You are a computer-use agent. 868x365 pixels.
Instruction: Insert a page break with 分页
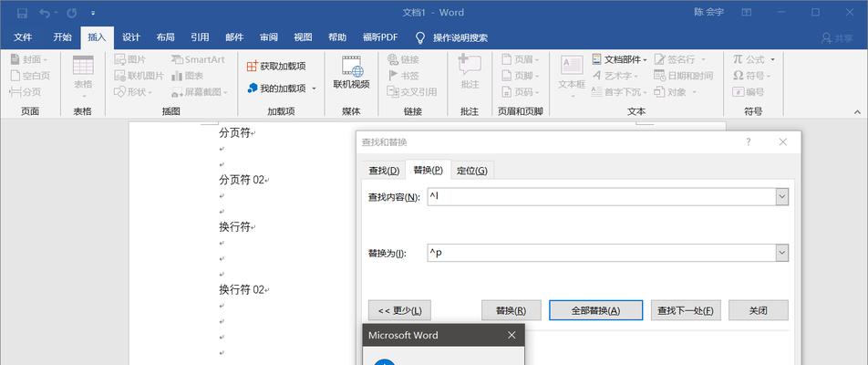coord(26,92)
